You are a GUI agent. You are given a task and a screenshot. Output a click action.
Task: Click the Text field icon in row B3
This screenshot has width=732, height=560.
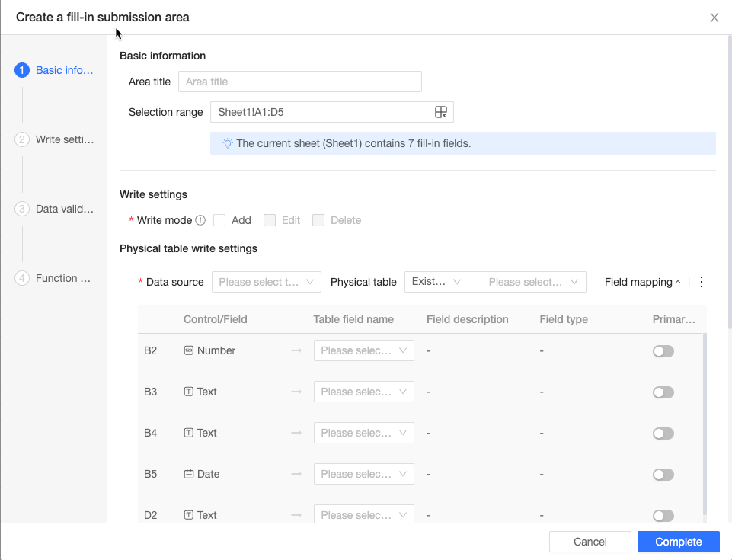coord(189,392)
